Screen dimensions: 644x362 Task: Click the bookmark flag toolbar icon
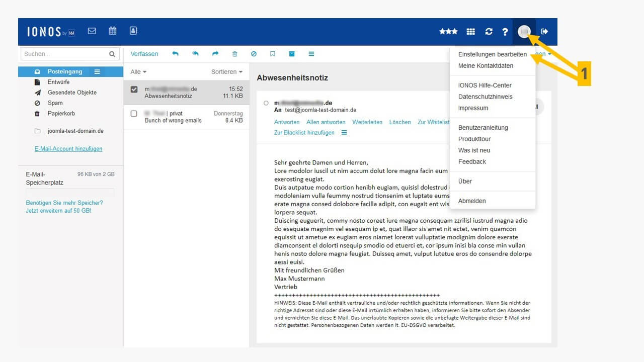click(272, 54)
